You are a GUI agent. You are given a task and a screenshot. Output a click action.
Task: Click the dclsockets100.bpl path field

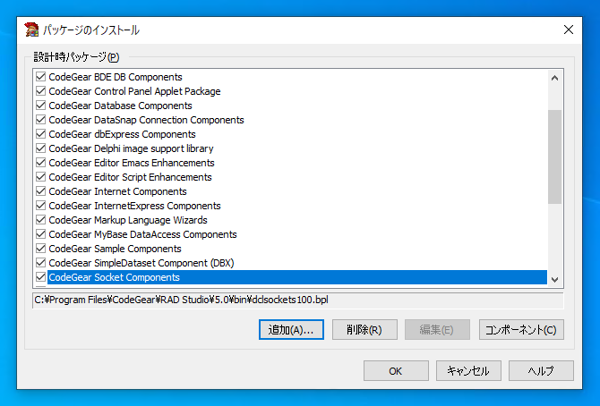298,300
